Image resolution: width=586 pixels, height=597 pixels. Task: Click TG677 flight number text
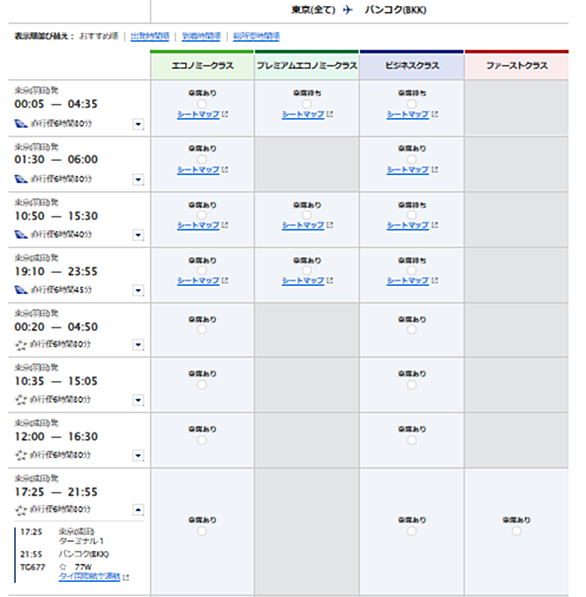tap(33, 567)
